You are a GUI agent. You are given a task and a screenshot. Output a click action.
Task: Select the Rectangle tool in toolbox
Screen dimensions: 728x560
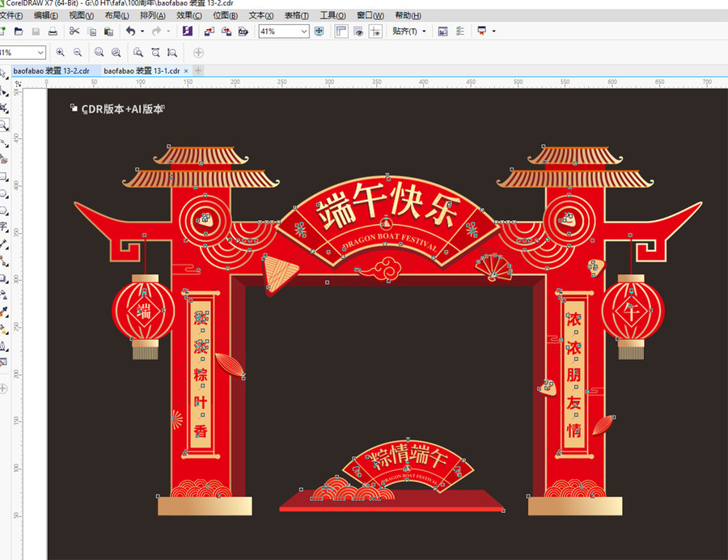point(4,177)
